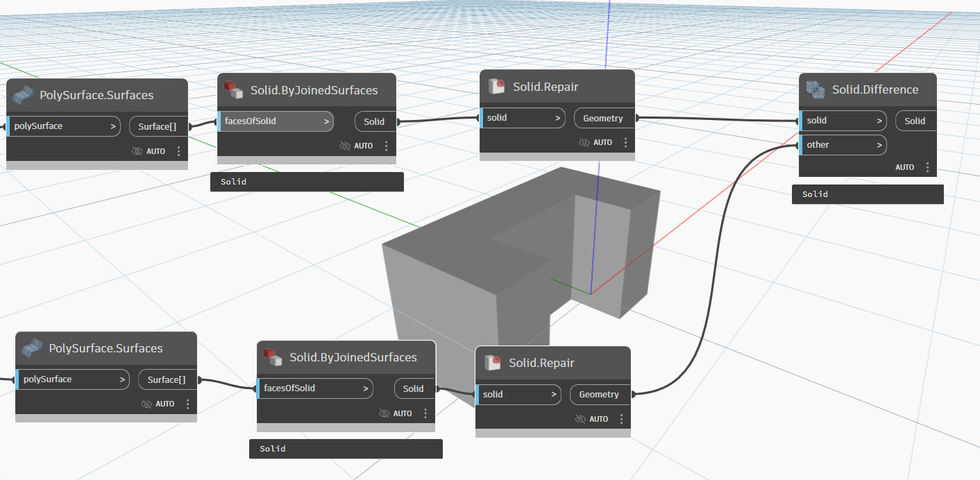Click AUTO lacing label on upper Solid.ByJoinedSurfaces

pos(364,146)
